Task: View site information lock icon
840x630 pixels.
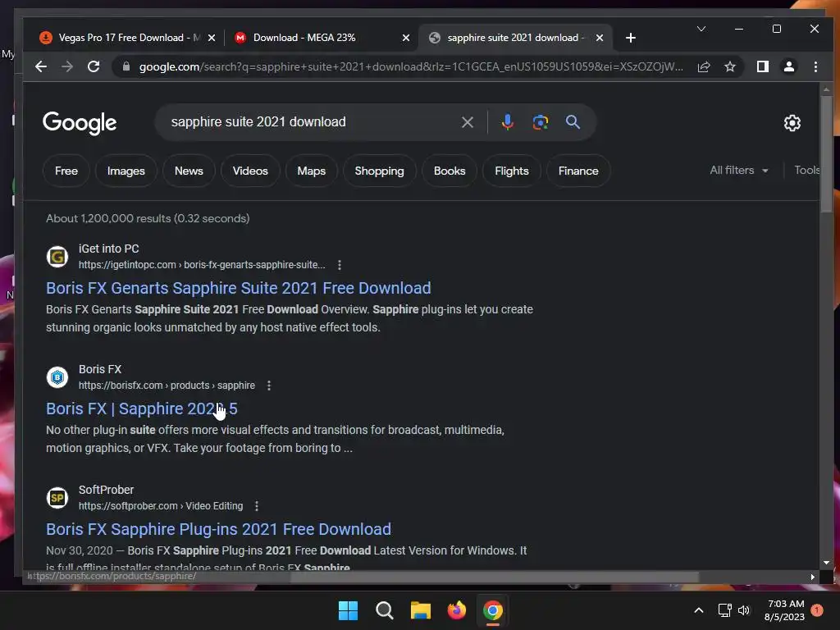Action: [x=126, y=66]
